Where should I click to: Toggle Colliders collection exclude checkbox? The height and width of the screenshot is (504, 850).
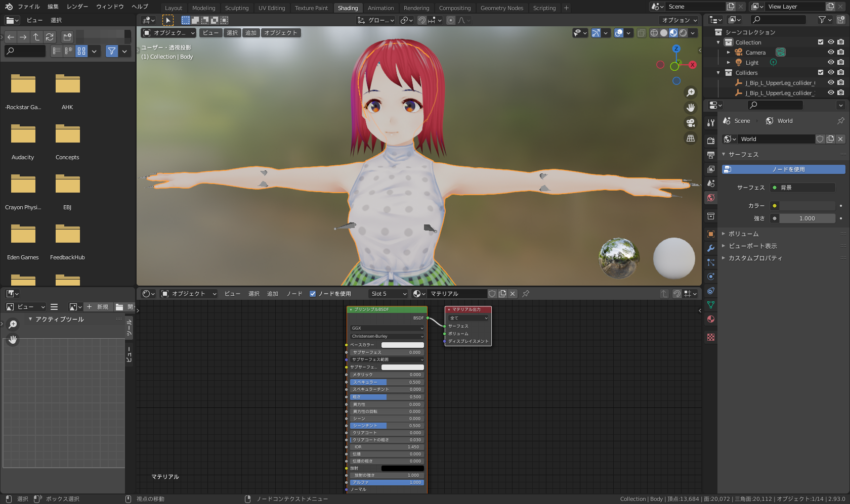[x=821, y=72]
